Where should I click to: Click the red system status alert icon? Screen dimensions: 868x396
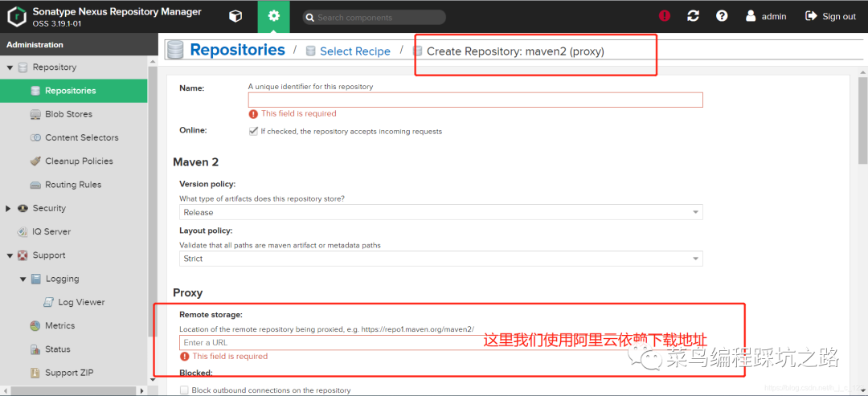click(665, 16)
